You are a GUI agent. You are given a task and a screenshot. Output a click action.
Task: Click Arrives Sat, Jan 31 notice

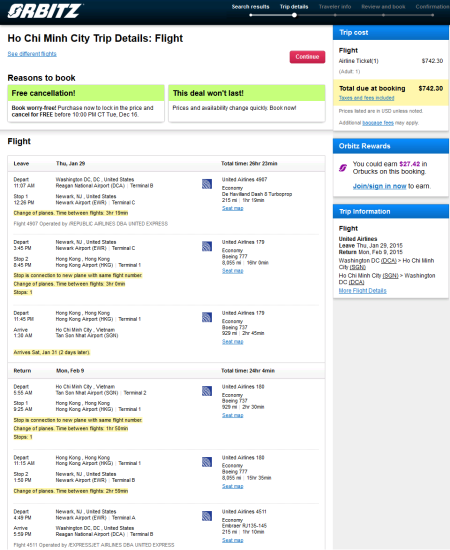tap(52, 352)
